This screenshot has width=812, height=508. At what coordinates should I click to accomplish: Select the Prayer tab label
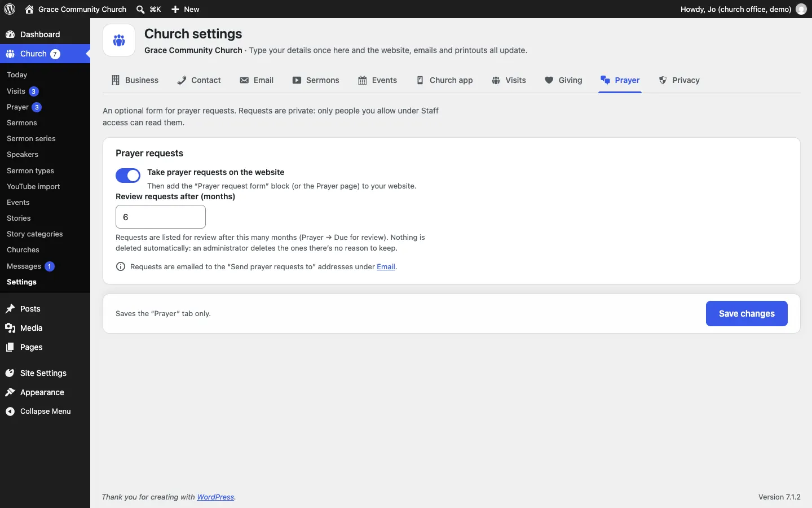628,80
